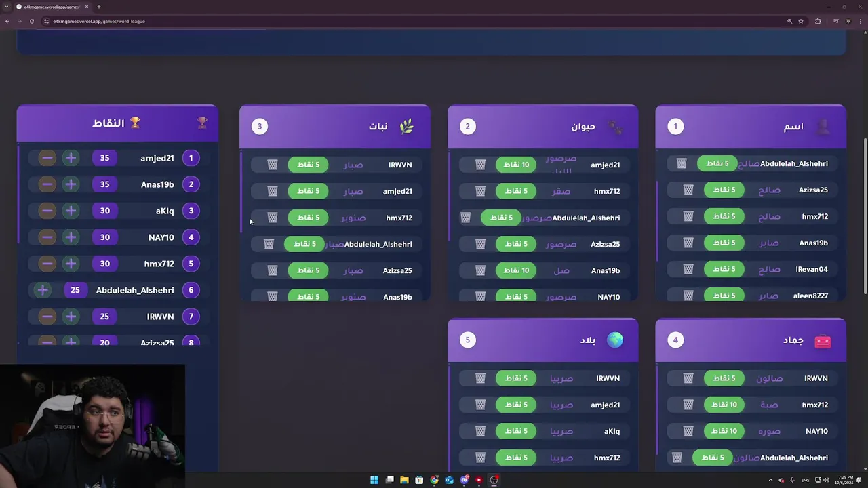Select the النقاط scoreboard header
This screenshot has height=488, width=868.
[117, 123]
